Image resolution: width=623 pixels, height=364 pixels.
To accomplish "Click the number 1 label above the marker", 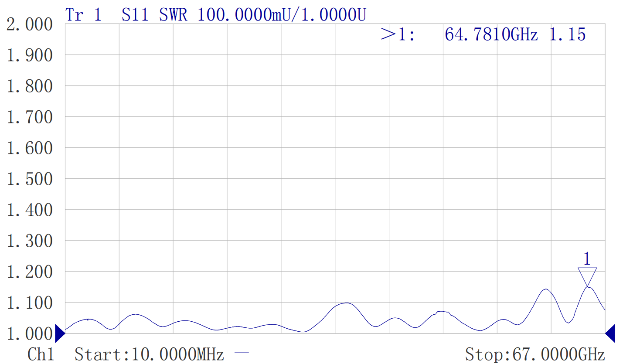I will tap(587, 259).
